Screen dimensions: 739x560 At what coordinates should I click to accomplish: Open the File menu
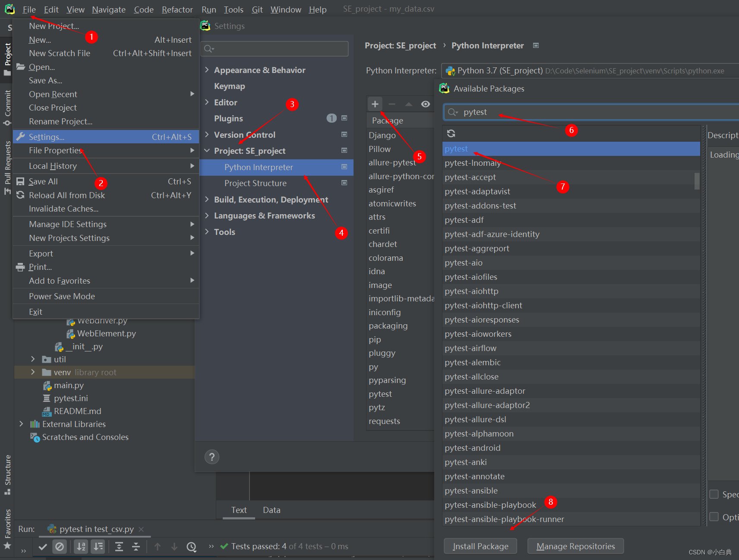point(29,9)
